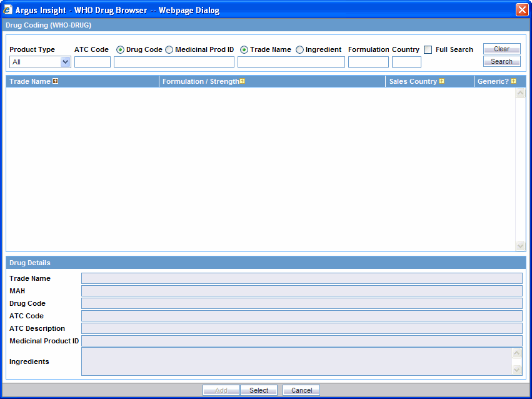532x399 pixels.
Task: Focus the Country input field
Action: [406, 62]
